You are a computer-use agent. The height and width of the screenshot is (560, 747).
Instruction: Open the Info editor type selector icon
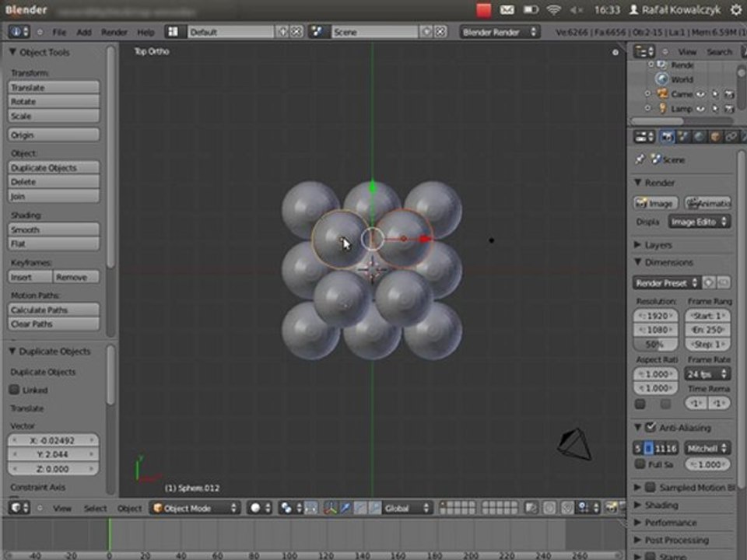[x=19, y=32]
